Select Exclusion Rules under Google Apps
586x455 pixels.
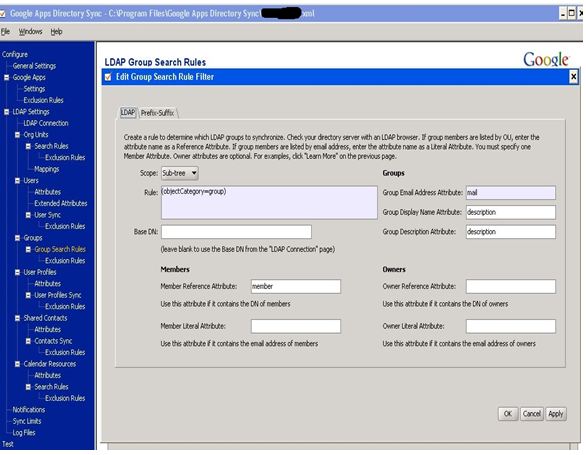click(43, 100)
